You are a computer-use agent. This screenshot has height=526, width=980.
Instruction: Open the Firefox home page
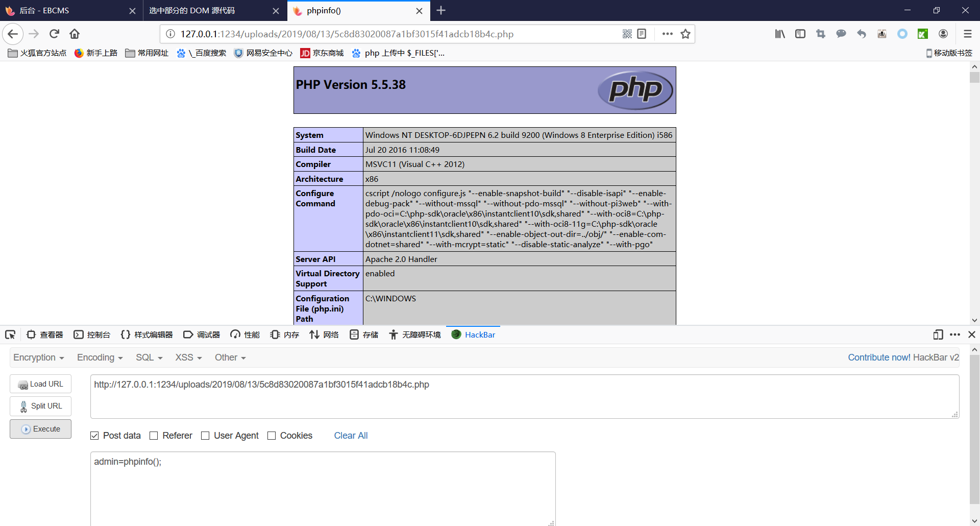pos(75,34)
